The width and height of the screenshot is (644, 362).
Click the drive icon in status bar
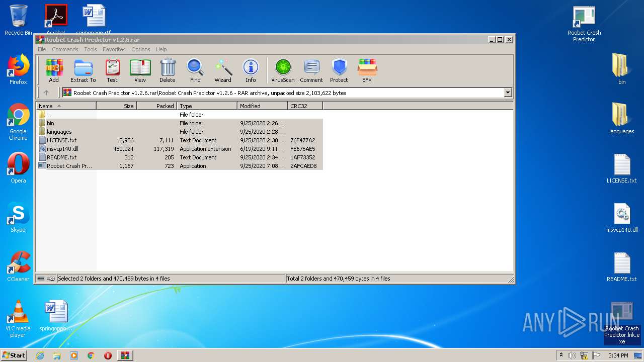(41, 279)
